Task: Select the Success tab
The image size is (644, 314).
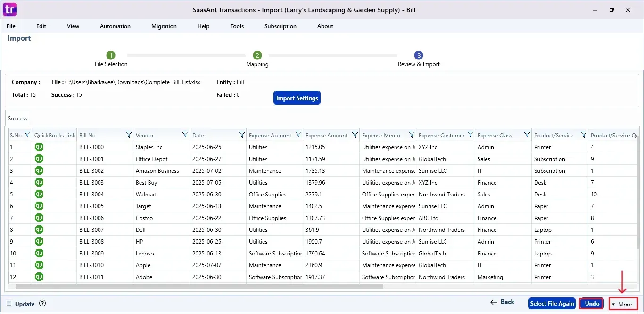Action: pos(17,118)
